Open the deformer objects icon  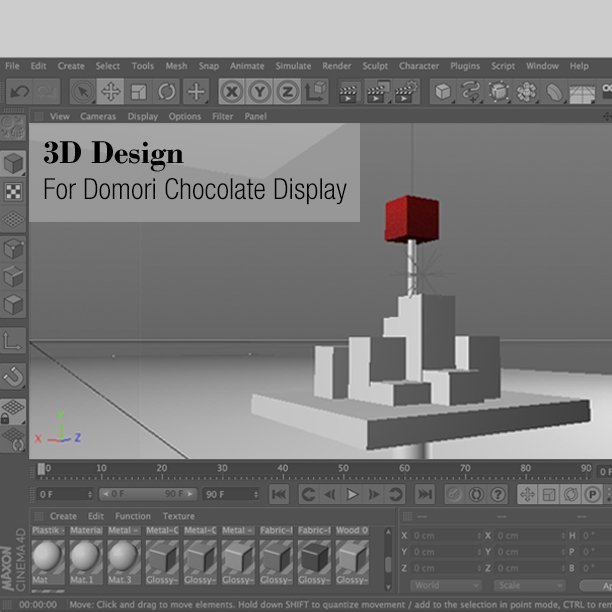pos(554,92)
